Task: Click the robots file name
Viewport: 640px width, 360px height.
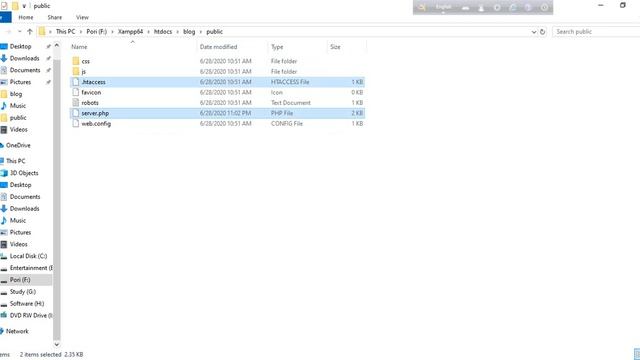Action: click(x=90, y=103)
